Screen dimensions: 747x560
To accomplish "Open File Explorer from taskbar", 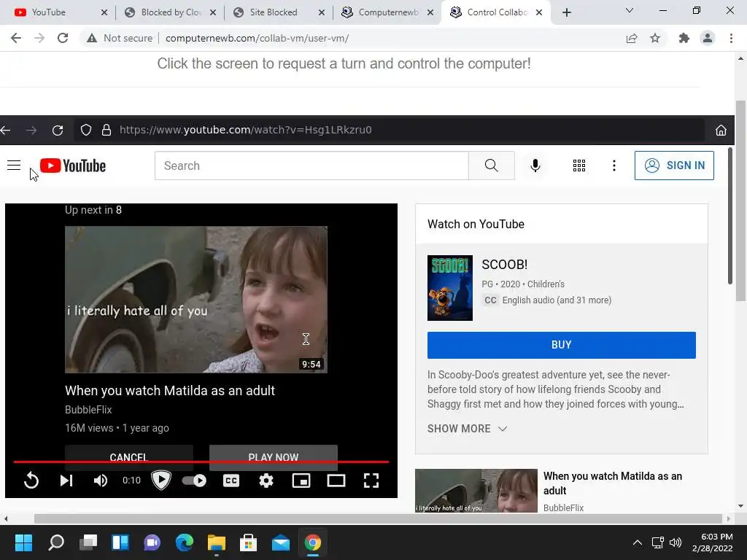I will click(216, 542).
